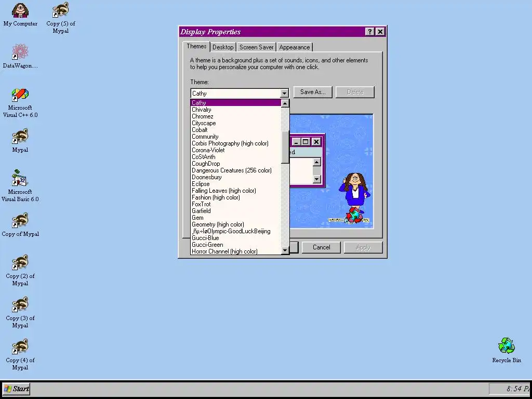Choose Doonesbury theme from the list
532x399 pixels.
tap(236, 177)
